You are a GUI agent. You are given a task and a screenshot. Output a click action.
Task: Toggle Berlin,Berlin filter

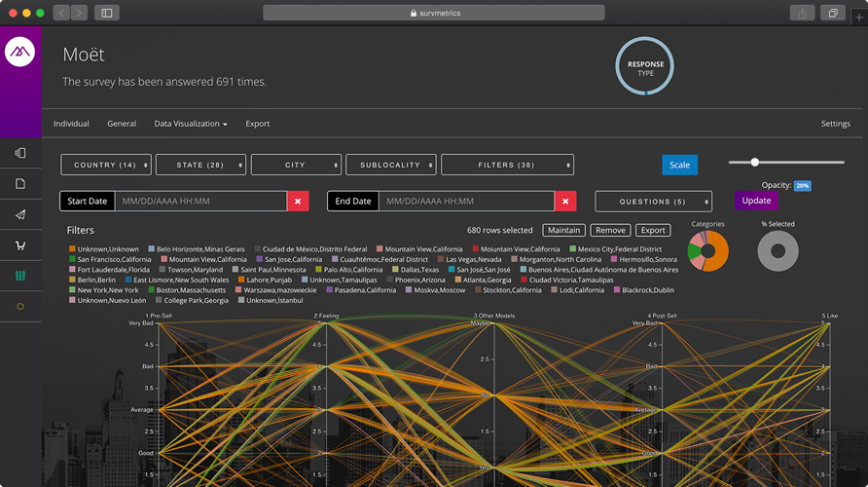click(92, 280)
